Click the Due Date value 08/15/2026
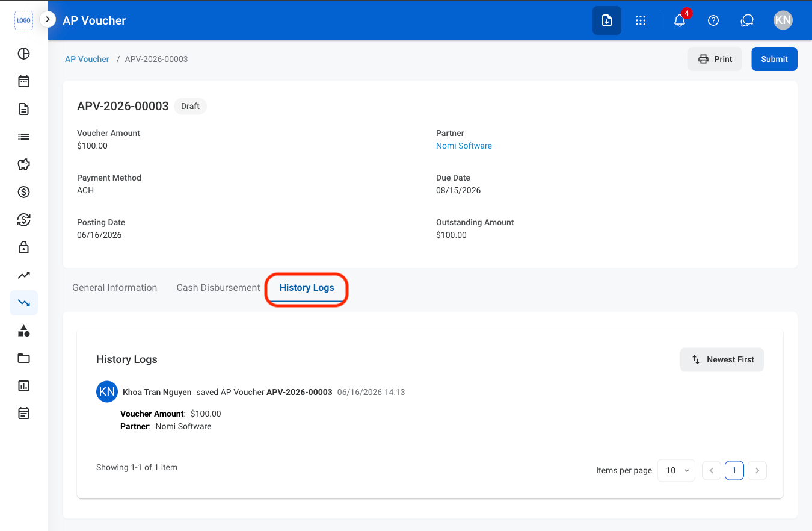 (458, 190)
